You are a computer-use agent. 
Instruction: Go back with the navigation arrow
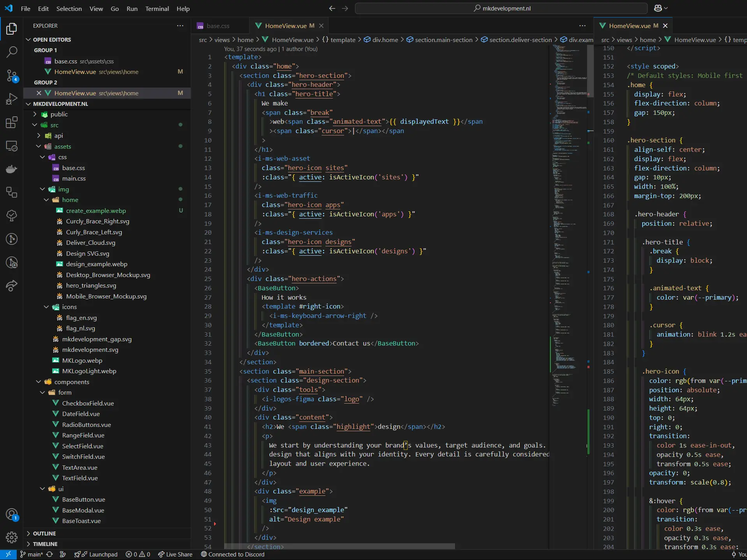[x=332, y=8]
